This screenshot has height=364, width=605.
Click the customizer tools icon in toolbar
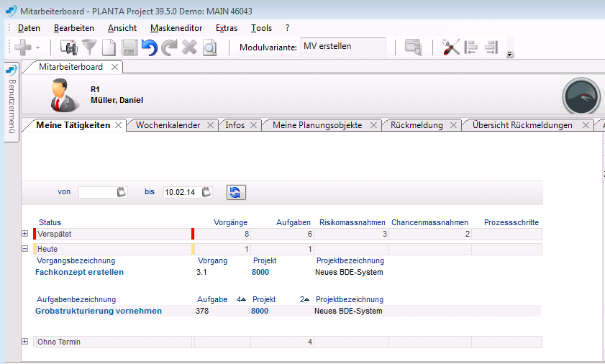451,47
